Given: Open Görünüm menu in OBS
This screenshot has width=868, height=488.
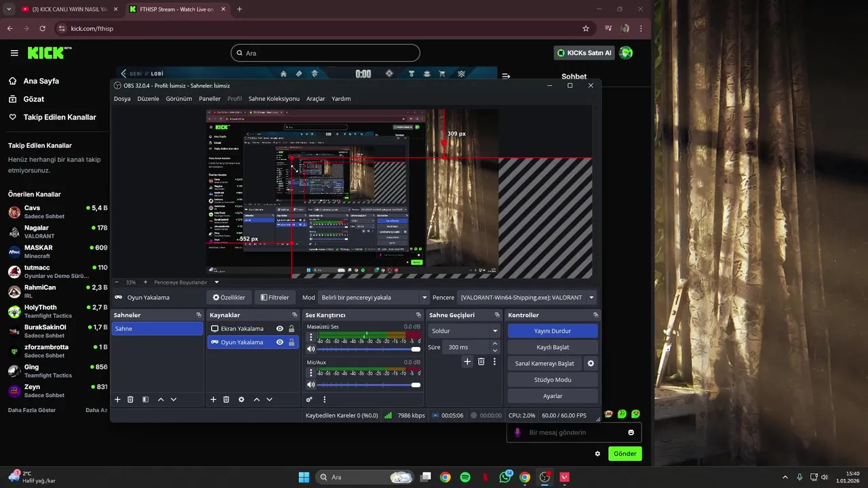Looking at the screenshot, I should [x=179, y=98].
